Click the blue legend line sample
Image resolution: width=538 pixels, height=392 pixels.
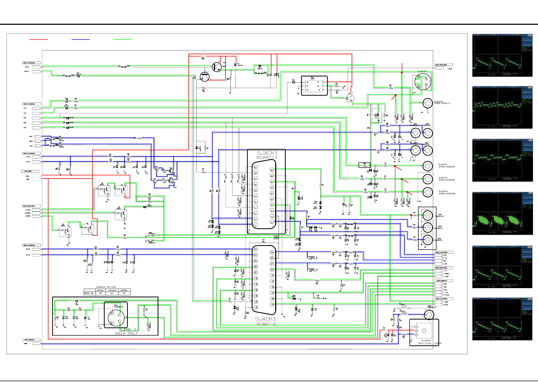[x=81, y=40]
